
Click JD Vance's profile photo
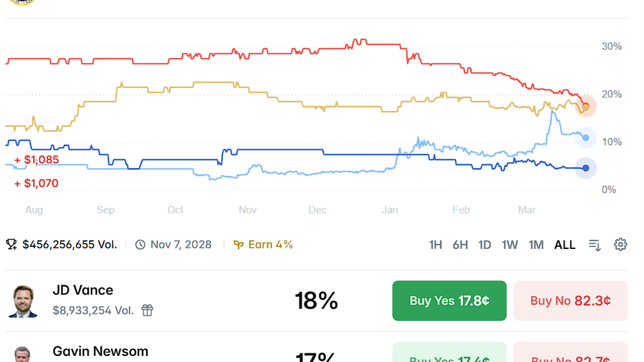pos(23,301)
